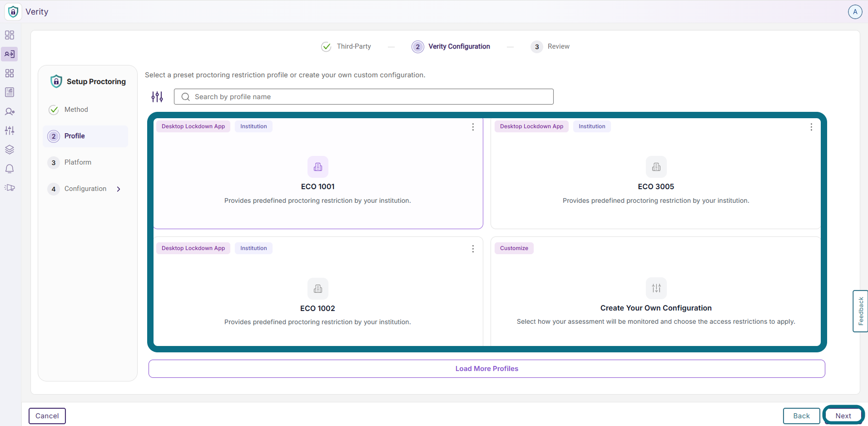Click Institution tag on ECO 1002 card

tap(253, 248)
